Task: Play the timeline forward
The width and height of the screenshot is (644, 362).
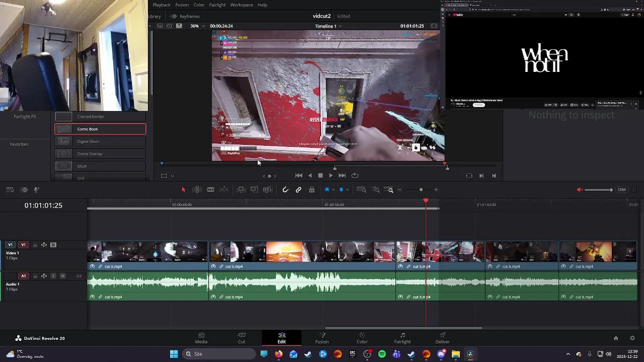Action: (x=331, y=175)
